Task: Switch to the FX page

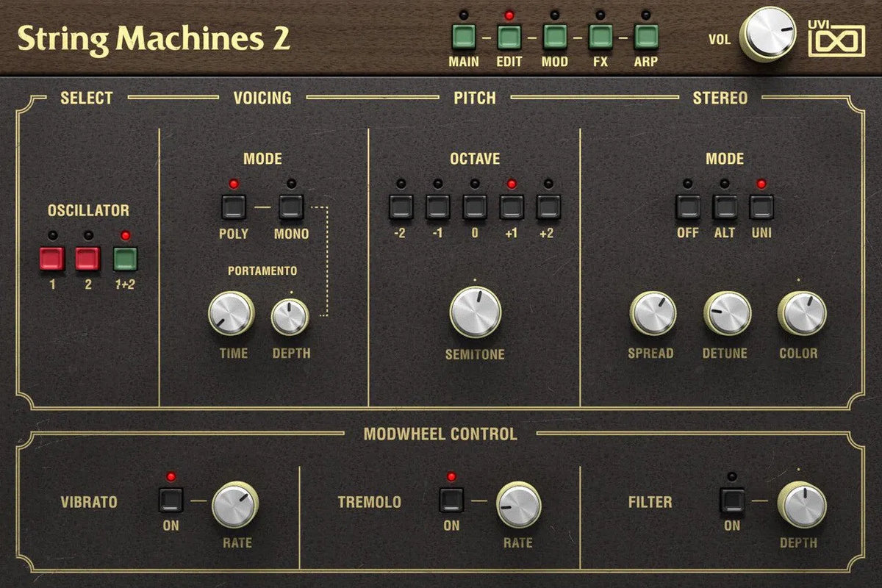Action: [x=601, y=35]
